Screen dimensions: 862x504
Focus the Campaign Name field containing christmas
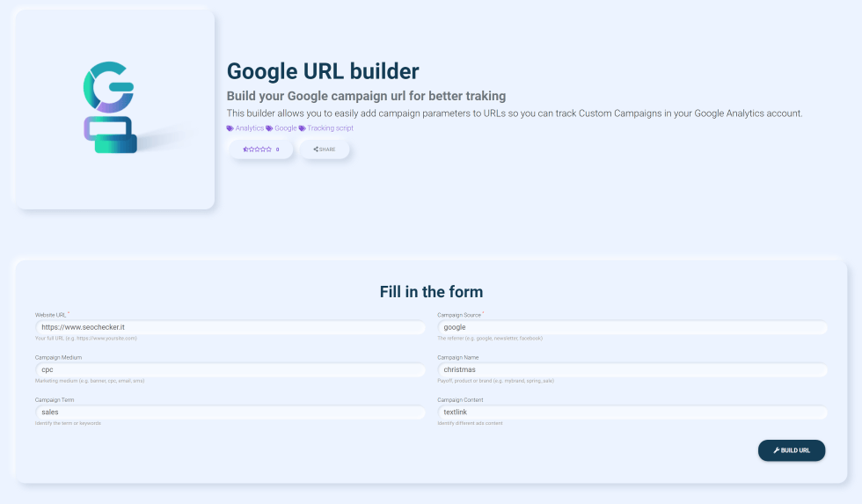tap(632, 369)
